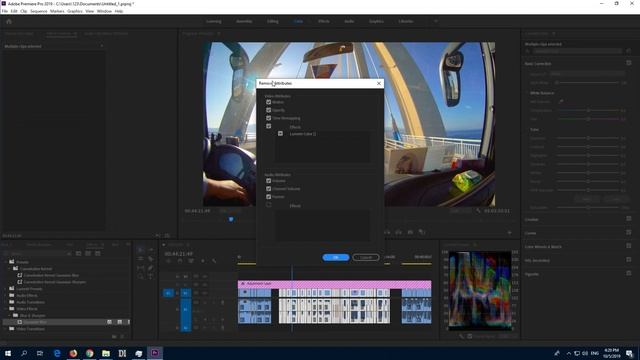Click Export Frame camera icon in Program Monitor
Screen dimensions: 640x360
(x=410, y=232)
